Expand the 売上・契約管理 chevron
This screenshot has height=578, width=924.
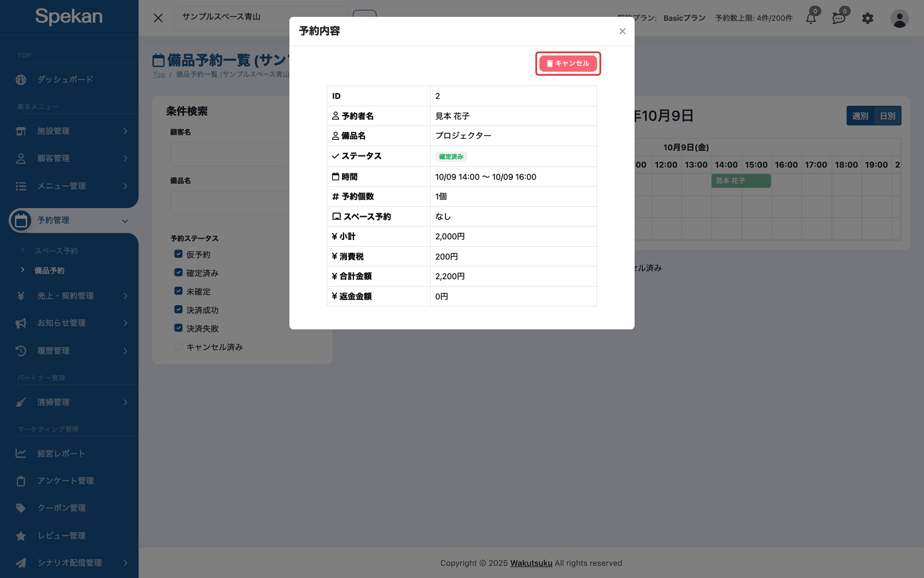(x=125, y=296)
